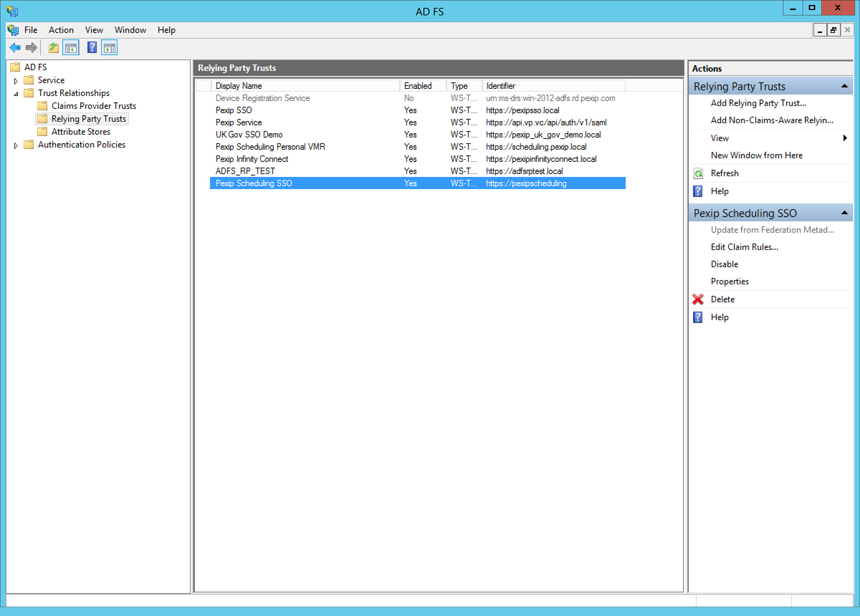Screen dimensions: 860x616
Task: Click the red Delete X icon
Action: (x=698, y=299)
